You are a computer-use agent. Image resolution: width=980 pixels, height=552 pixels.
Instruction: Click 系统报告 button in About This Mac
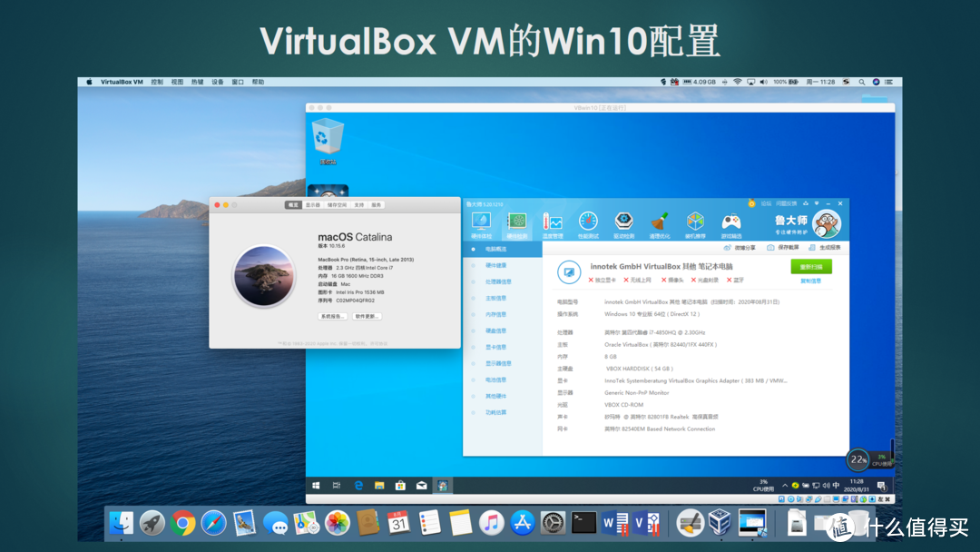point(332,316)
